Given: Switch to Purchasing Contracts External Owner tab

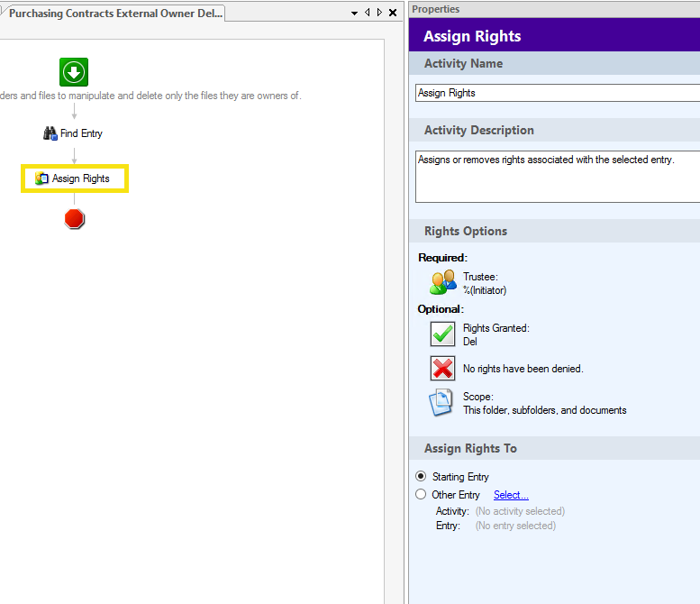Looking at the screenshot, I should click(114, 14).
